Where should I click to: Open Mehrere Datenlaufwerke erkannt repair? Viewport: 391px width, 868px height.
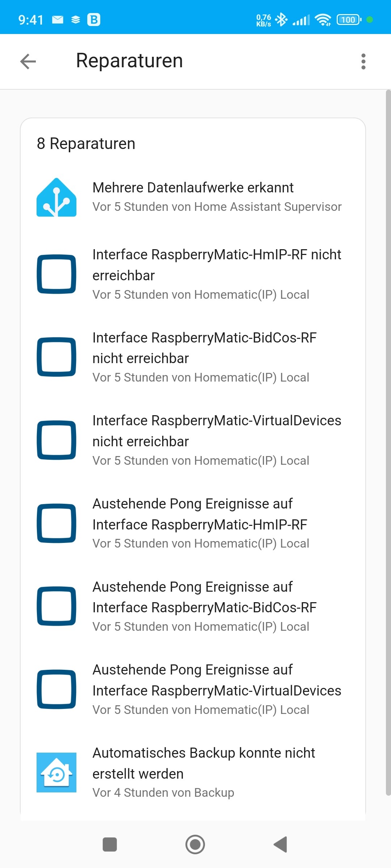pos(193,197)
